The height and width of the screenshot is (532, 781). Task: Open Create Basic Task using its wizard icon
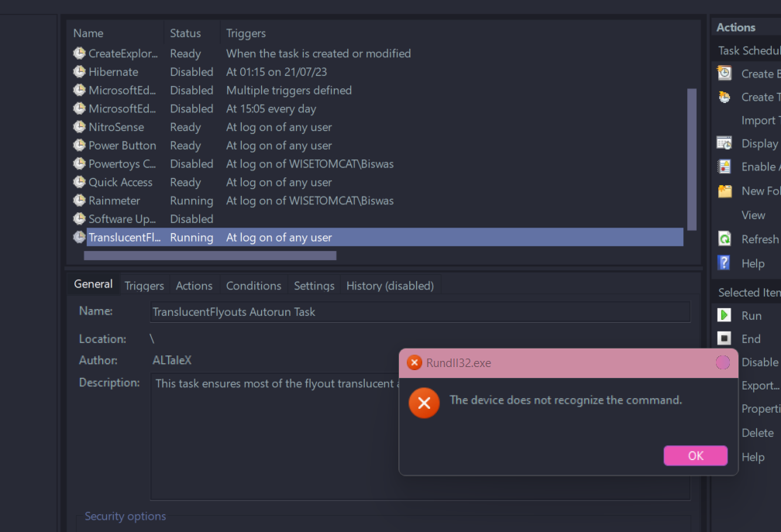[724, 73]
